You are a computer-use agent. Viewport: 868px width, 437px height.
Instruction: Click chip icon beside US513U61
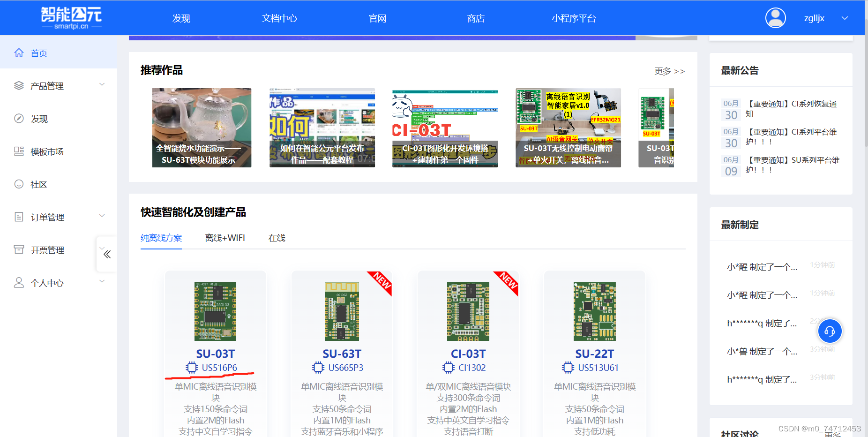pyautogui.click(x=568, y=368)
